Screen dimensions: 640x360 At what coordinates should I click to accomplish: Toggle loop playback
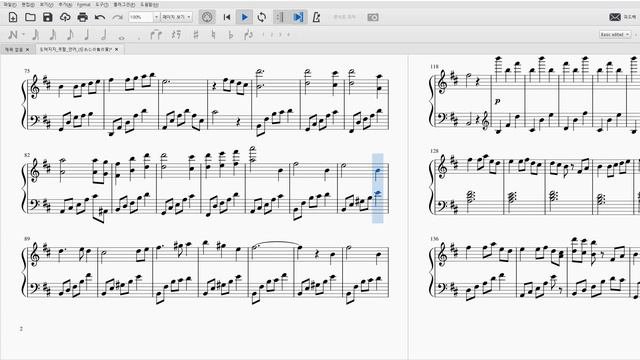(262, 17)
